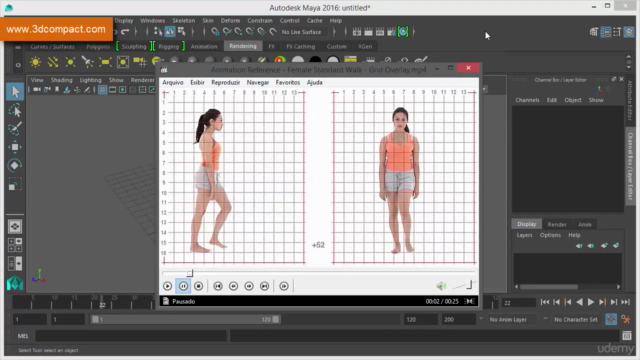Click the four-view layout icon
This screenshot has width=640, height=360.
coord(15,245)
